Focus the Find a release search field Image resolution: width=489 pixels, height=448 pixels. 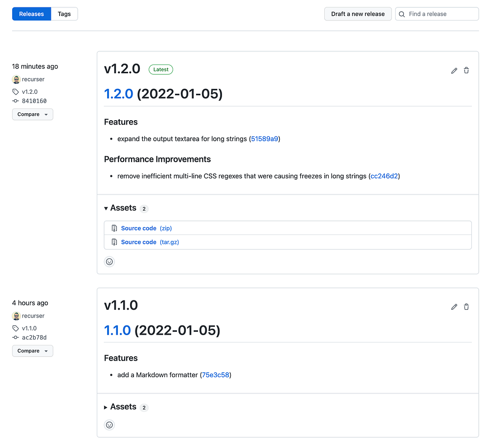437,14
